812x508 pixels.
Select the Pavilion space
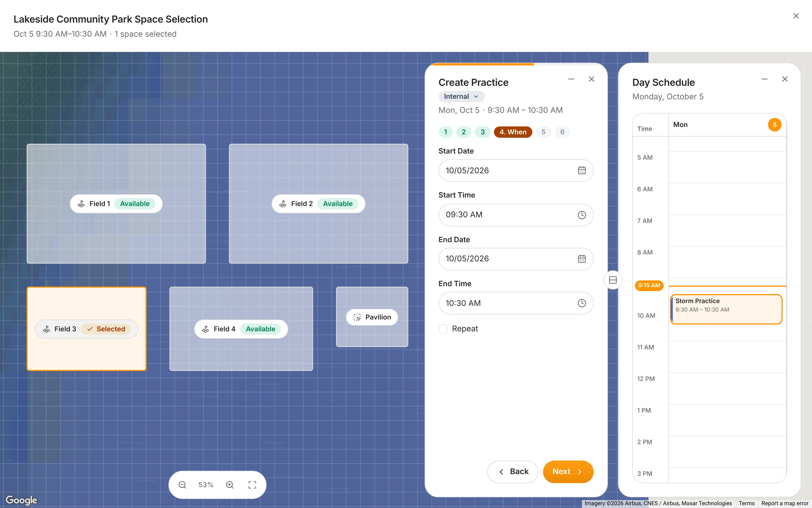[x=372, y=317]
